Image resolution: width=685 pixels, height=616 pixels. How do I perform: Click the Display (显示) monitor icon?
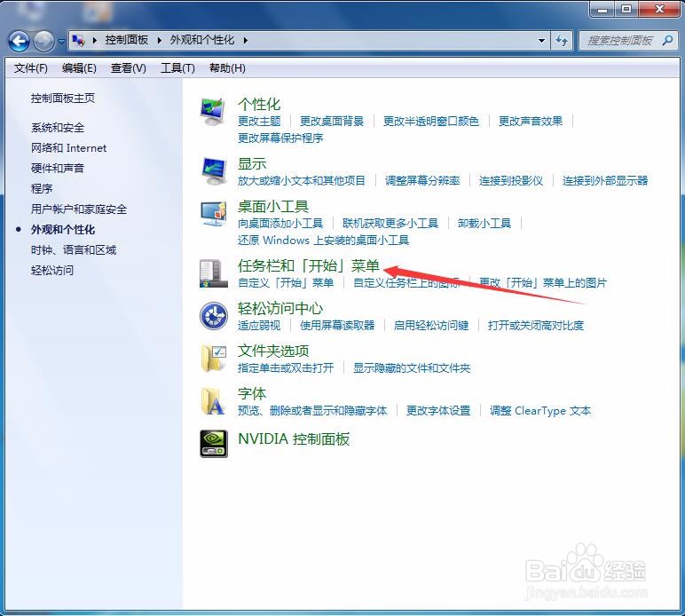(214, 171)
